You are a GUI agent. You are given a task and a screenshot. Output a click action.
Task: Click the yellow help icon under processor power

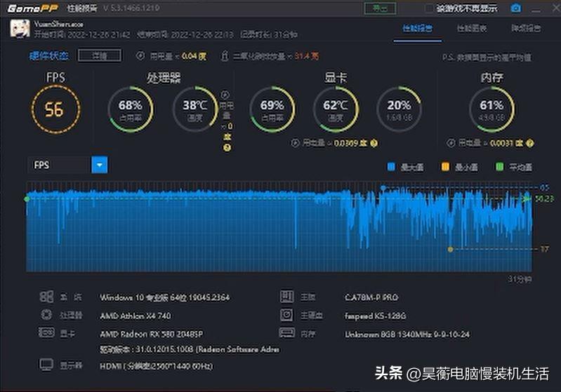(227, 147)
